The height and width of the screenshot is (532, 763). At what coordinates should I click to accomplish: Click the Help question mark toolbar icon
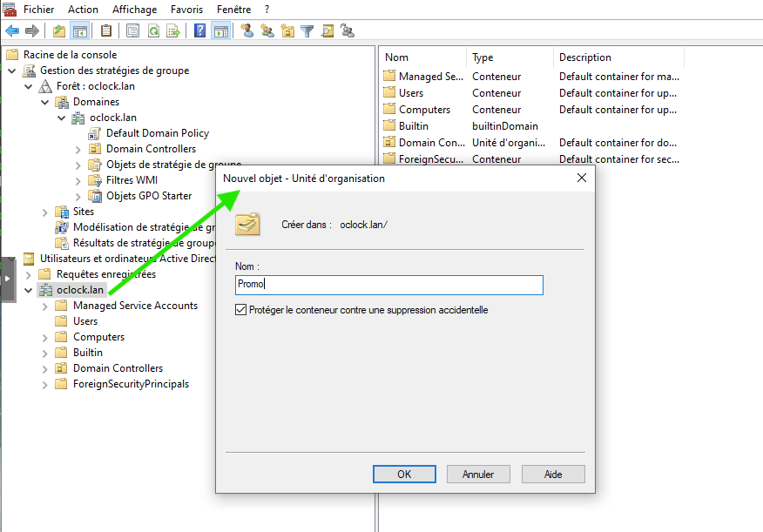point(200,31)
